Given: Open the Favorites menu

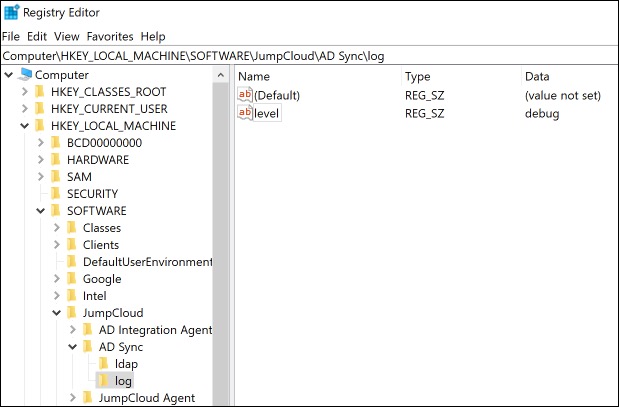Looking at the screenshot, I should click(x=110, y=36).
